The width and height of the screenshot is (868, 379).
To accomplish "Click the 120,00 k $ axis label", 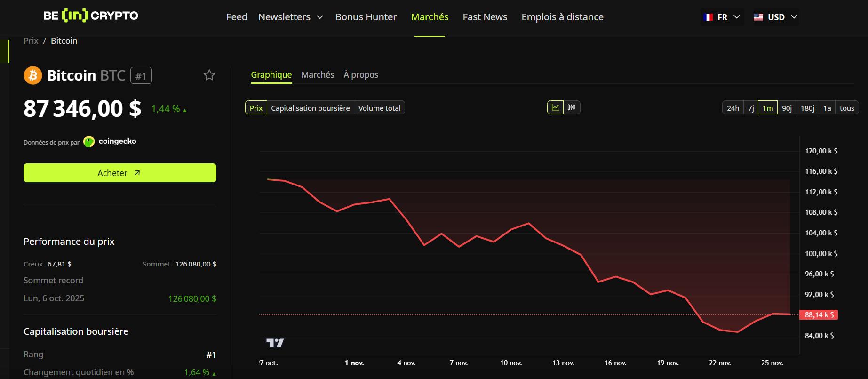I will point(821,151).
